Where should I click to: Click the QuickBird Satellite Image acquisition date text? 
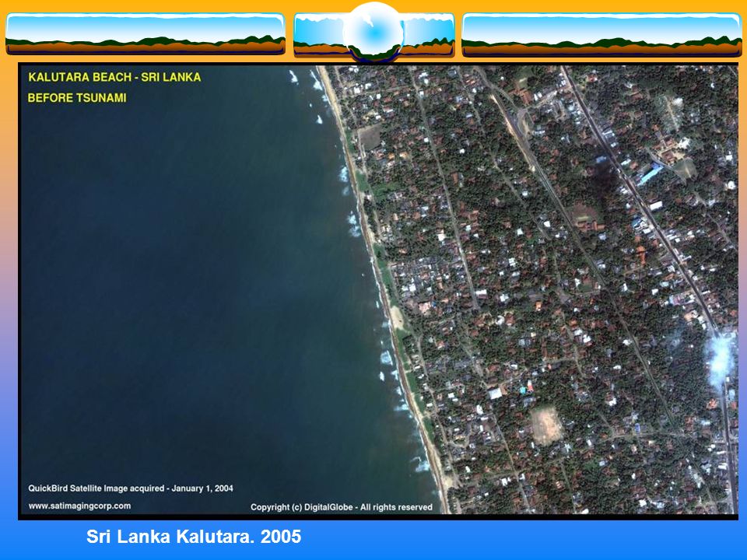tap(131, 488)
